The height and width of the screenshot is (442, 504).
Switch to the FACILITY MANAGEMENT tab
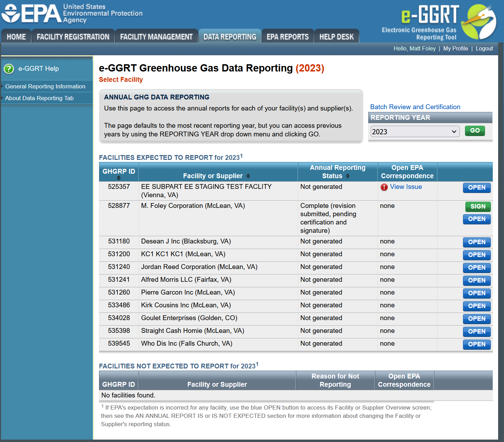coord(156,37)
